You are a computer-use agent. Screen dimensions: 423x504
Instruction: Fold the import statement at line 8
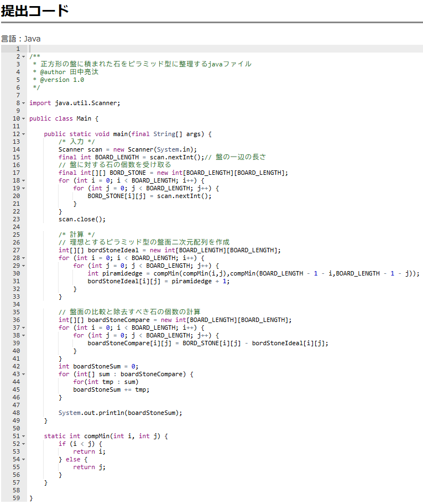tap(24, 103)
